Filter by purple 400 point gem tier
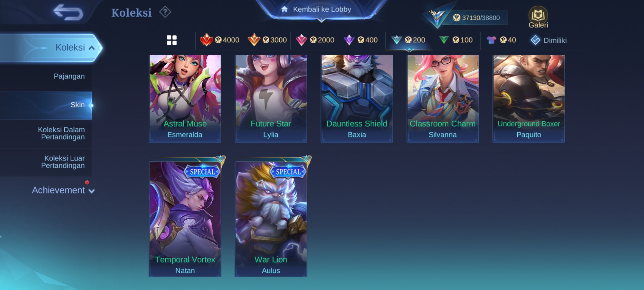This screenshot has height=290, width=644. coord(361,40)
